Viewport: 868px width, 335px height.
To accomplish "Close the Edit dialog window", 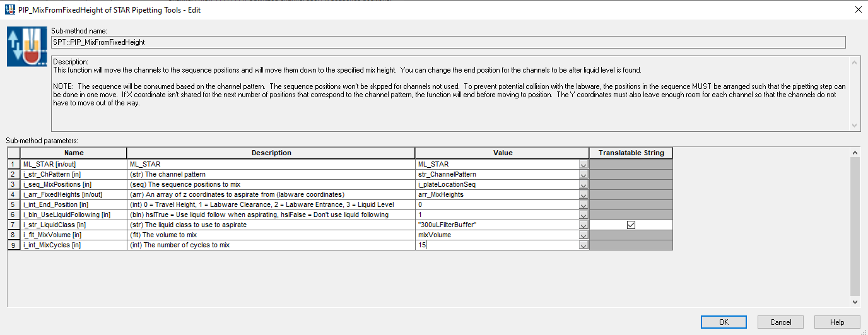I will [857, 9].
